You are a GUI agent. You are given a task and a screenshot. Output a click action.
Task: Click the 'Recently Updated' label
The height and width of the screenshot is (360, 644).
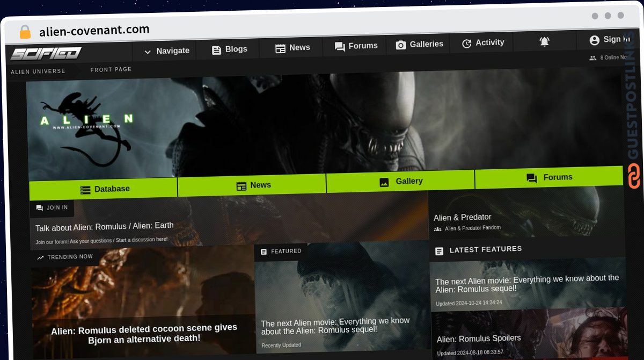[281, 345]
